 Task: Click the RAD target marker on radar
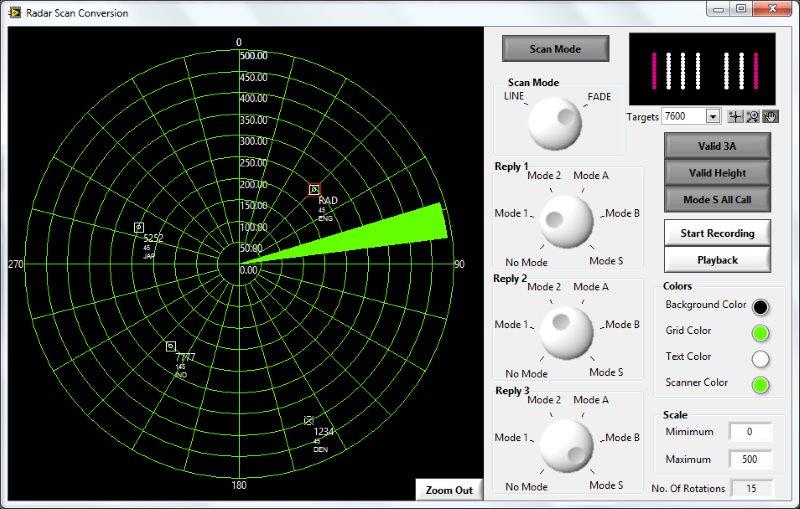314,189
